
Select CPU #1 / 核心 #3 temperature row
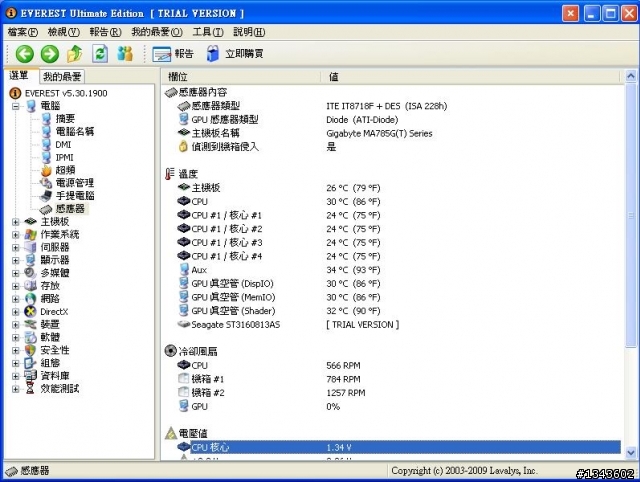pyautogui.click(x=392, y=242)
